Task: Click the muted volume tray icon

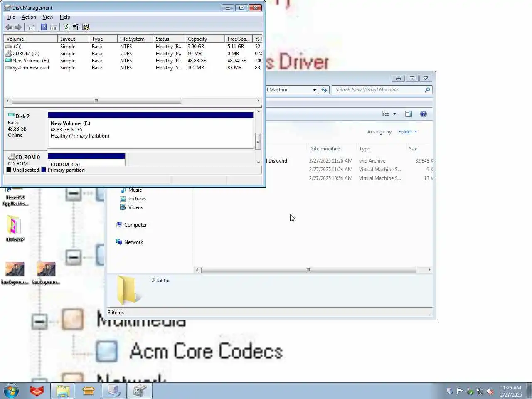Action: point(490,391)
